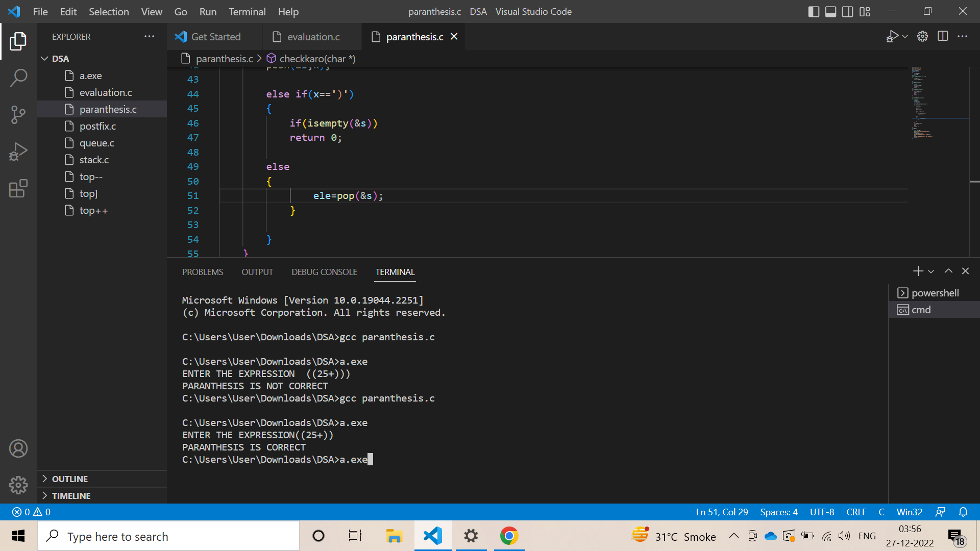Open Run and Debug view
980x551 pixels.
point(18,152)
